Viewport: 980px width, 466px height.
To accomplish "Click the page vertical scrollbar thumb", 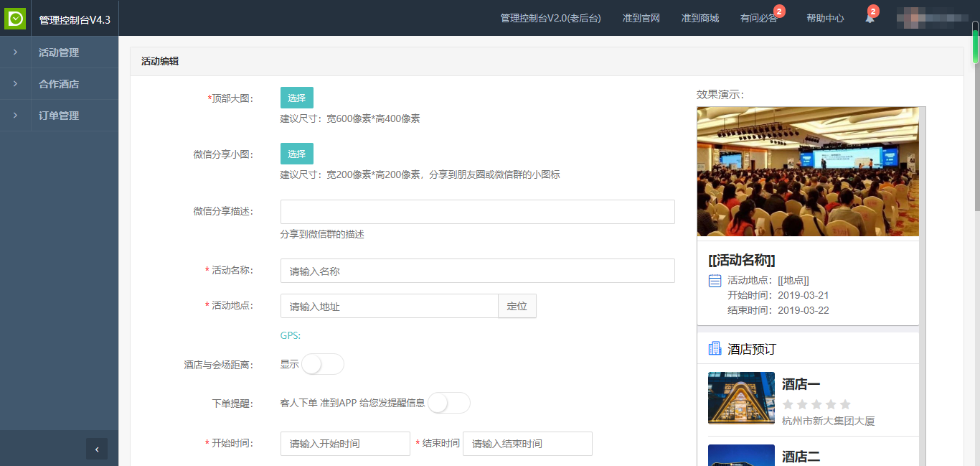I will [975, 43].
